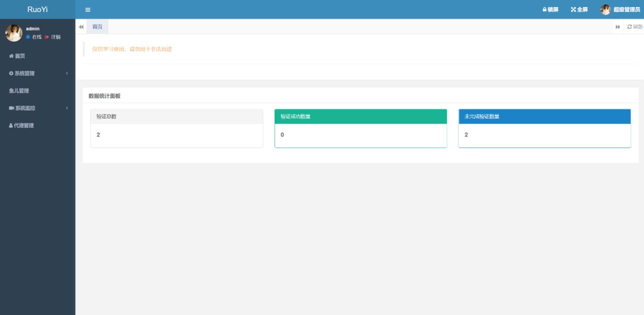Open 首页 in the sidebar menu

[20, 56]
